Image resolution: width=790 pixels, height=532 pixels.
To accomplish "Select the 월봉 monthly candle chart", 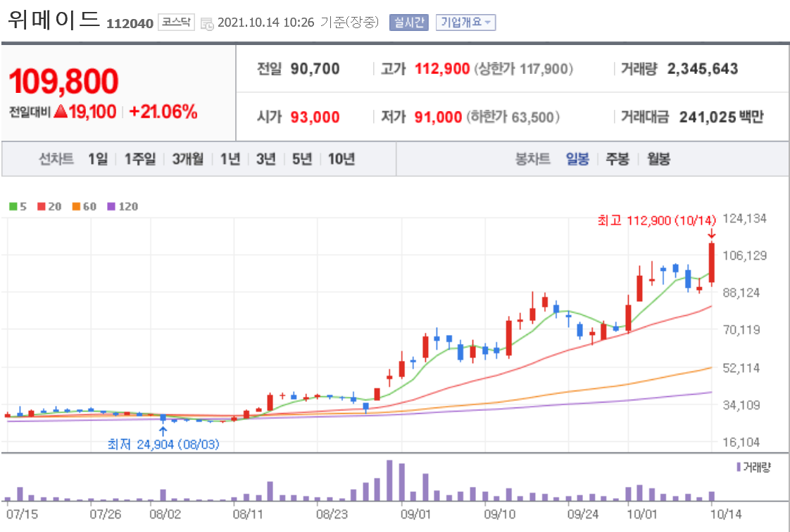I will tap(658, 159).
